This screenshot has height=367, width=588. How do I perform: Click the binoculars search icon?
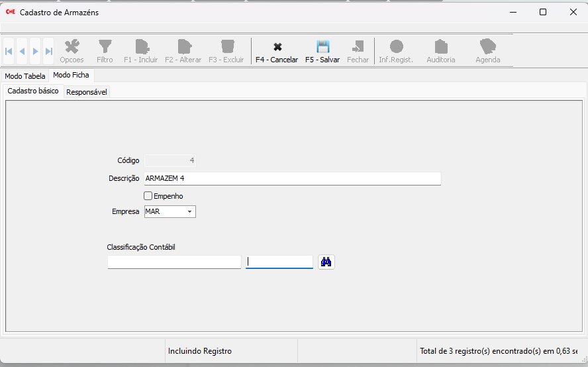click(x=326, y=262)
